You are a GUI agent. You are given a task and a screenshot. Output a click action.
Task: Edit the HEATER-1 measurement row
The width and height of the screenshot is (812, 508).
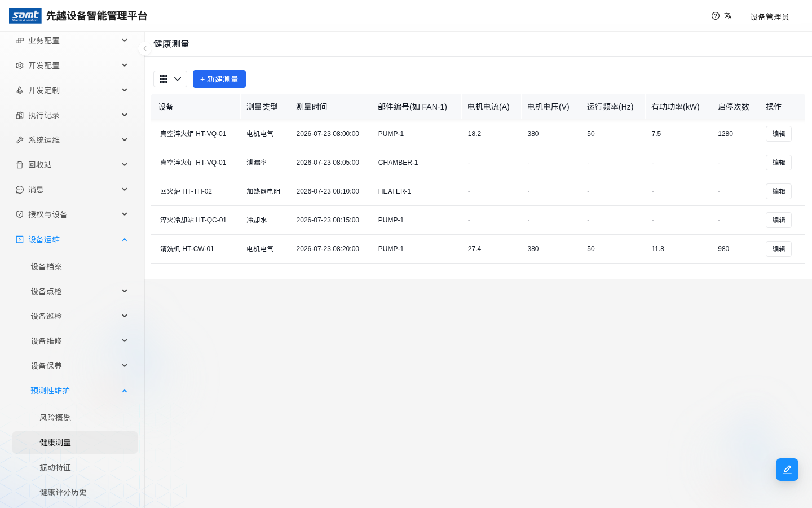(x=779, y=191)
